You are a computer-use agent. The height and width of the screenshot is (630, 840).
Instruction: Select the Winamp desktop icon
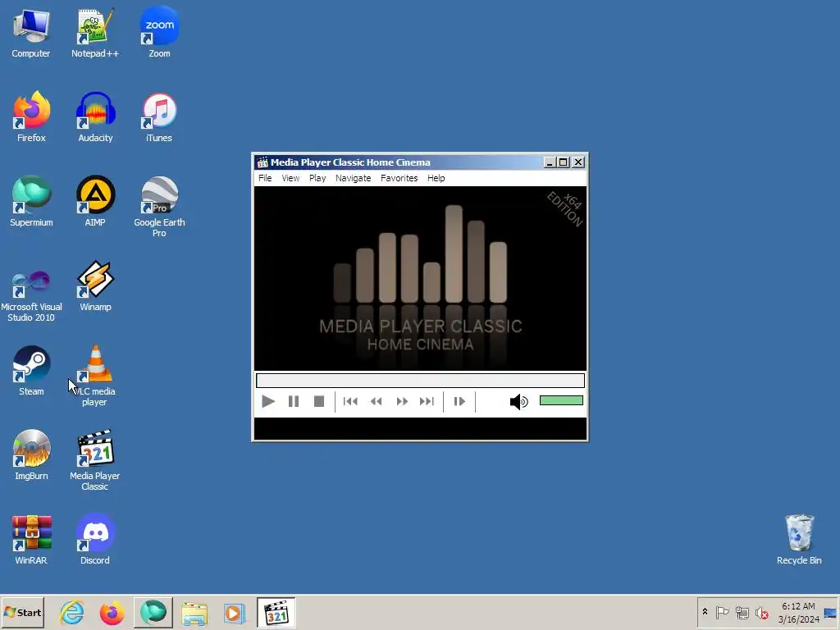point(95,286)
